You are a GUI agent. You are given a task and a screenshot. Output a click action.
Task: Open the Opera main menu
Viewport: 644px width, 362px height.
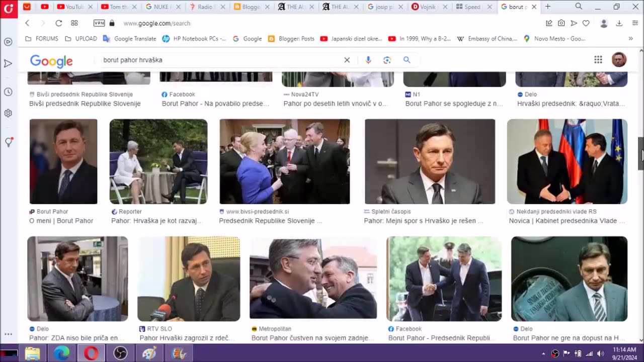[9, 9]
